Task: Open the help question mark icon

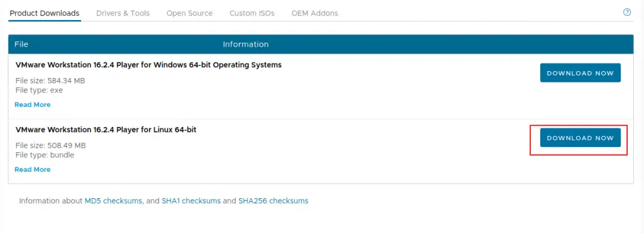Action: coord(627,13)
